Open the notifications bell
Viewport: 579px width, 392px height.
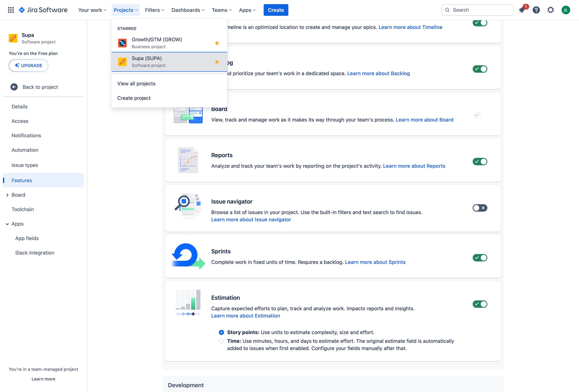point(522,10)
